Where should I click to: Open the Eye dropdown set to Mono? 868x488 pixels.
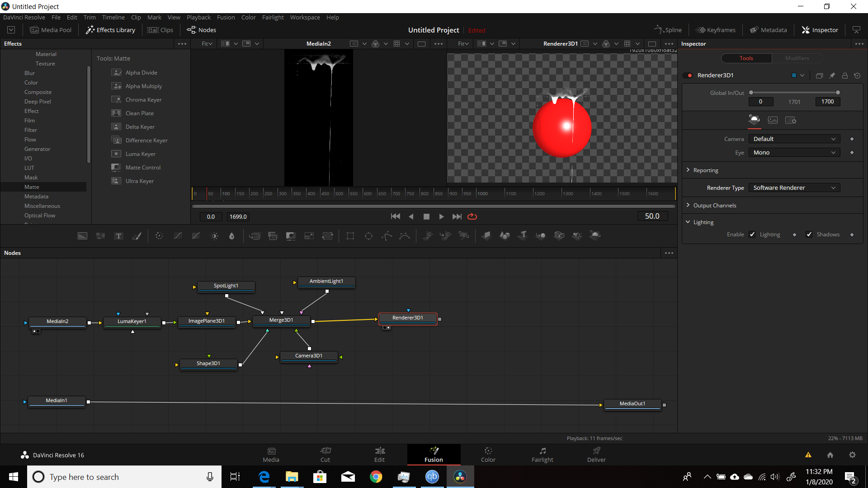coord(794,152)
